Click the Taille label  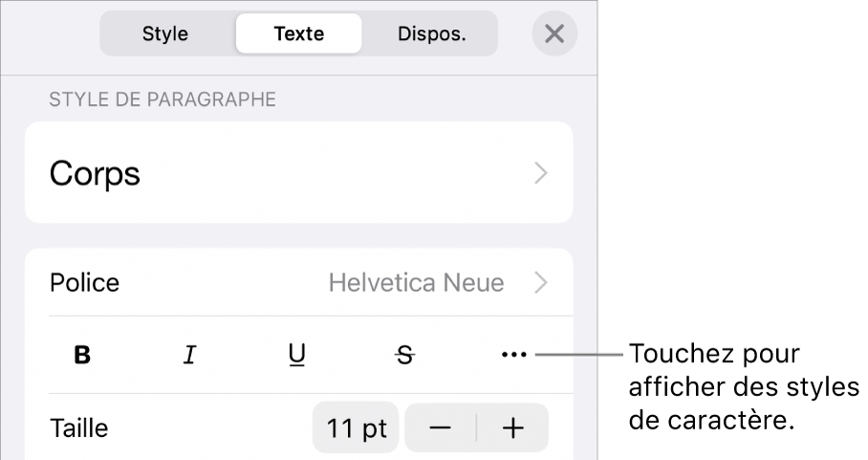78,428
